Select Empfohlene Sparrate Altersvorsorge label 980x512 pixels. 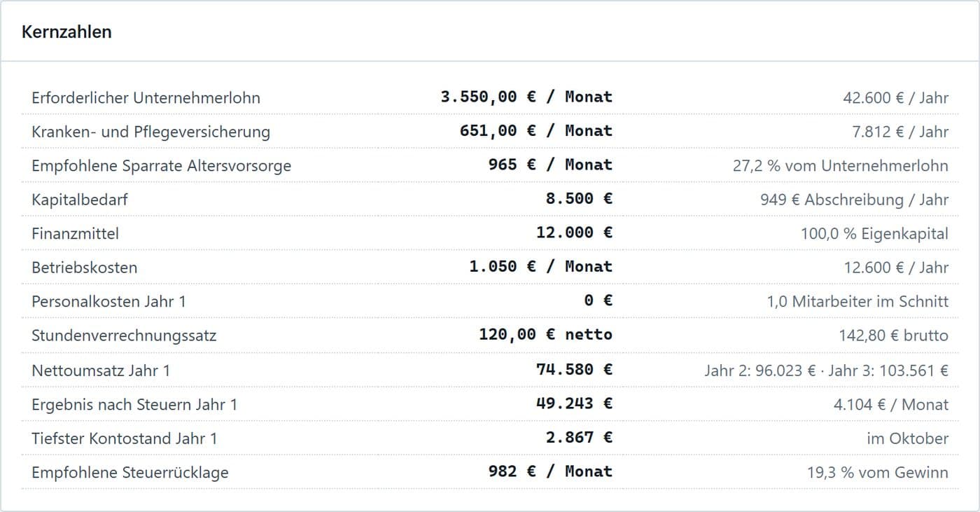click(161, 165)
